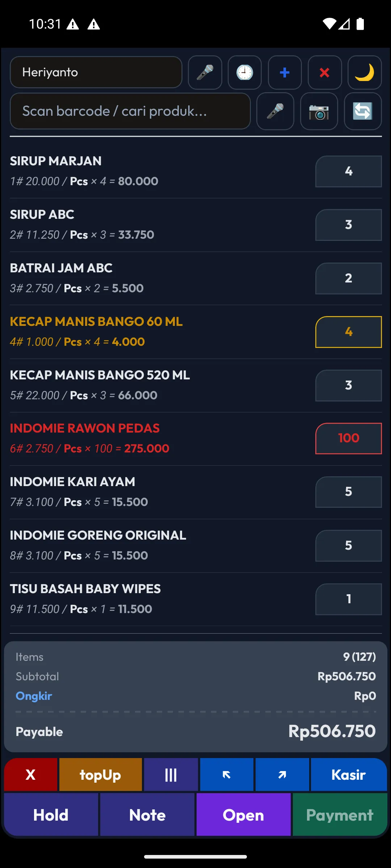Tap the microphone icon beside customer name
Image resolution: width=391 pixels, height=868 pixels.
pos(205,72)
